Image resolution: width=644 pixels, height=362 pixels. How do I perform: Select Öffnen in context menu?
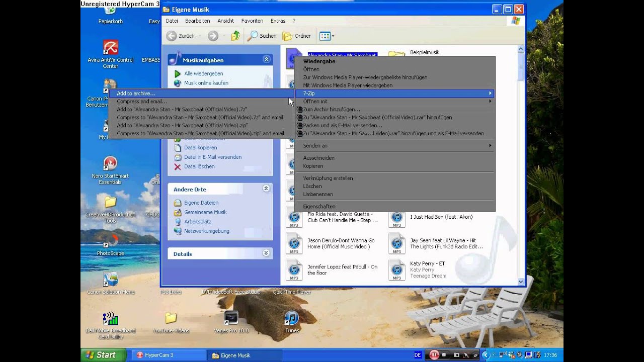pos(394,69)
